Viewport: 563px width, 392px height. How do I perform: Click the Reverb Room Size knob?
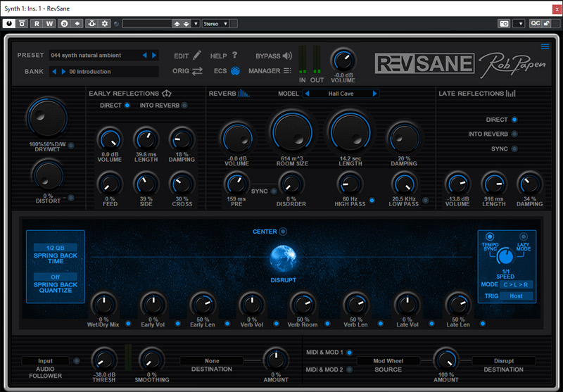pos(291,133)
